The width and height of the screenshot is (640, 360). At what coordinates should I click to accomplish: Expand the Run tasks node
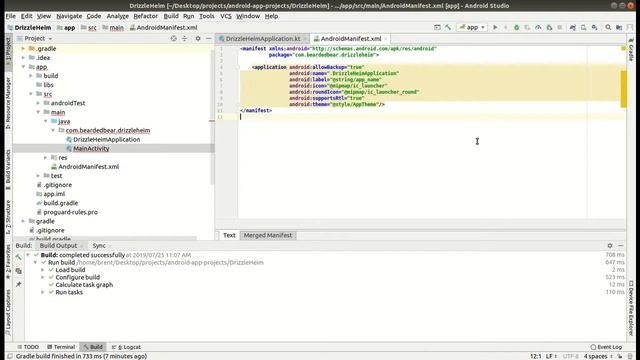(42, 292)
